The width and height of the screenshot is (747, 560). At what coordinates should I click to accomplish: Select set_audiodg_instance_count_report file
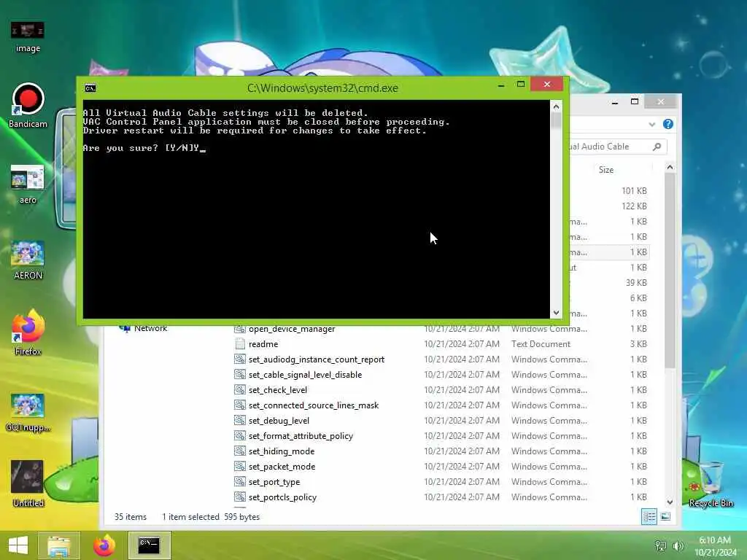317,359
